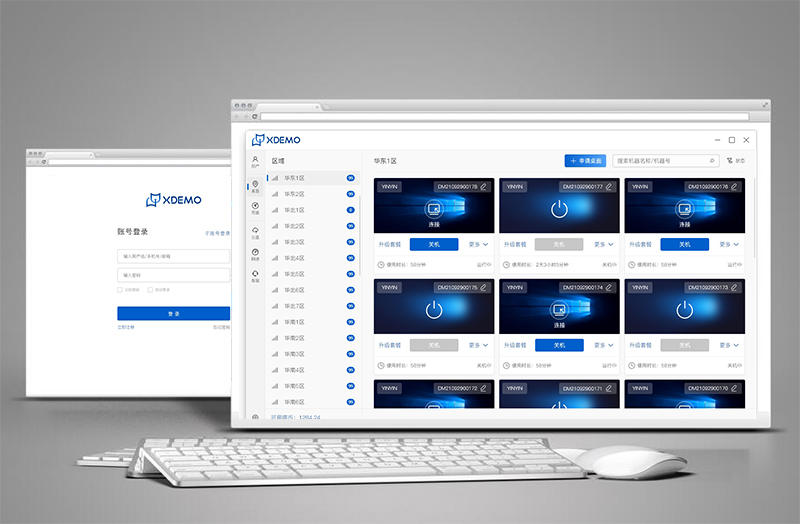800x524 pixels.
Task: Click the power icon on machine ending 175
Action: [x=434, y=310]
